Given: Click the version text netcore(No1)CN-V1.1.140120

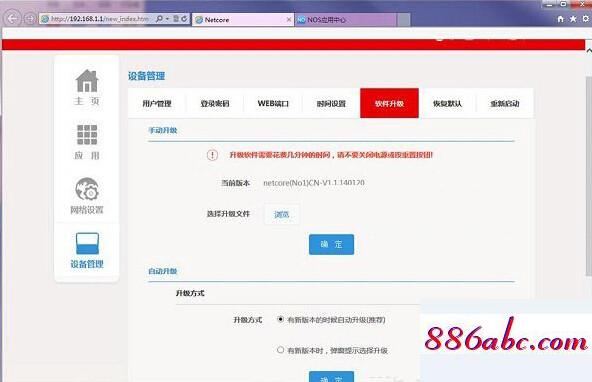Looking at the screenshot, I should click(314, 183).
